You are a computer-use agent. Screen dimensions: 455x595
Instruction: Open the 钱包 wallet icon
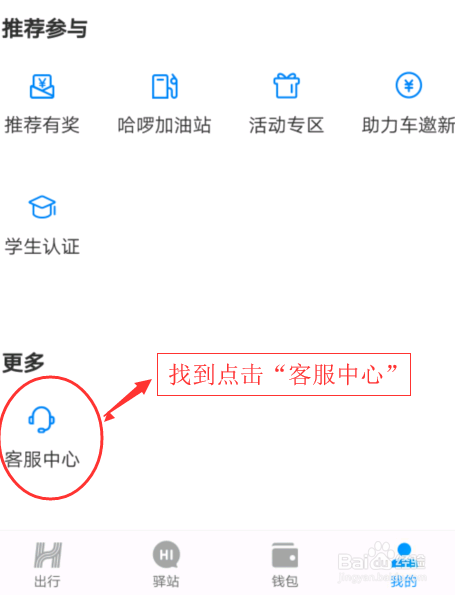(285, 555)
